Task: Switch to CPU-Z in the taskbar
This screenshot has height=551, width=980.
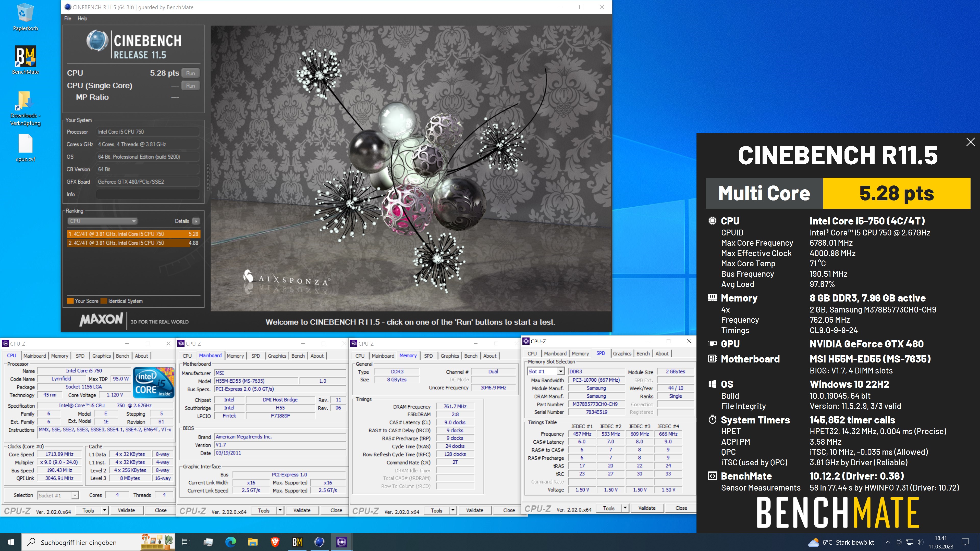Action: [342, 542]
